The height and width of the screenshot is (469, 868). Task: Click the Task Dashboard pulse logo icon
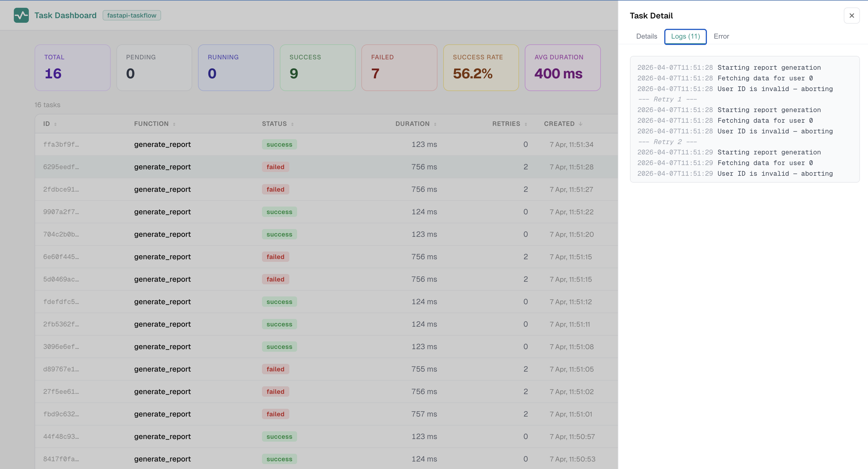[21, 16]
